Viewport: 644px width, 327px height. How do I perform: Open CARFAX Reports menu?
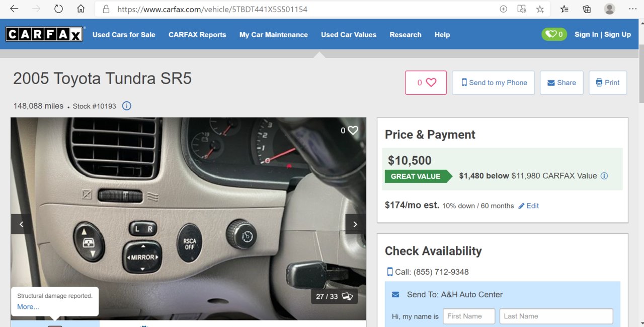[x=197, y=35]
